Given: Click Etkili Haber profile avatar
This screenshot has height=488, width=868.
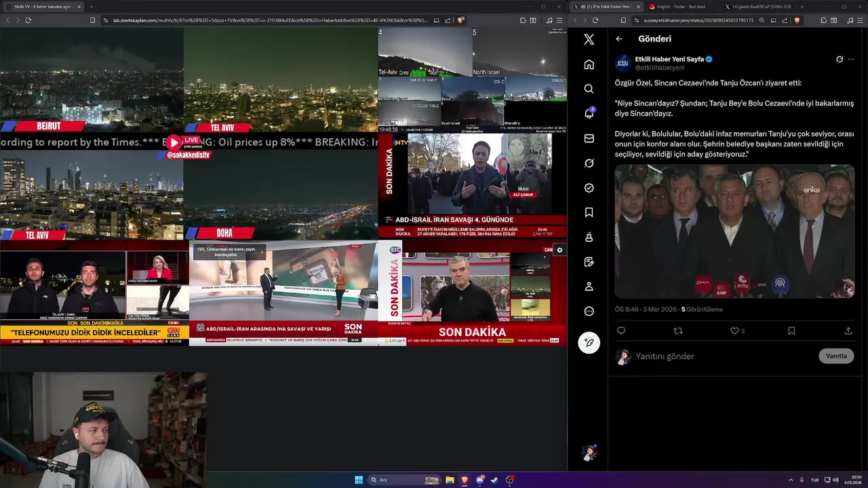Looking at the screenshot, I should [x=623, y=63].
